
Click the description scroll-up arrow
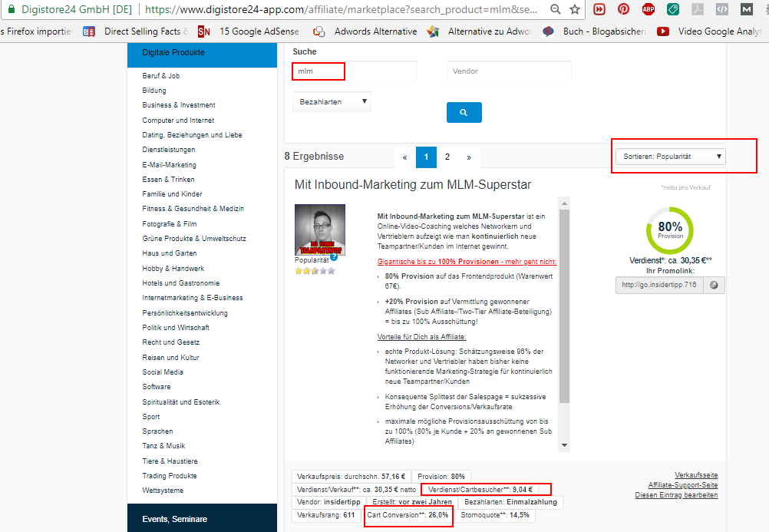(x=565, y=203)
